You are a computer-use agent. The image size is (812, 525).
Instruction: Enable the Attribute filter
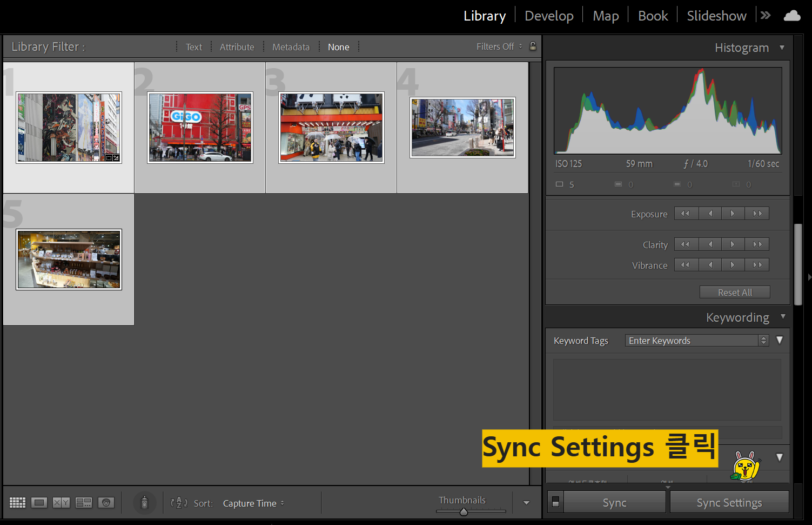point(237,46)
